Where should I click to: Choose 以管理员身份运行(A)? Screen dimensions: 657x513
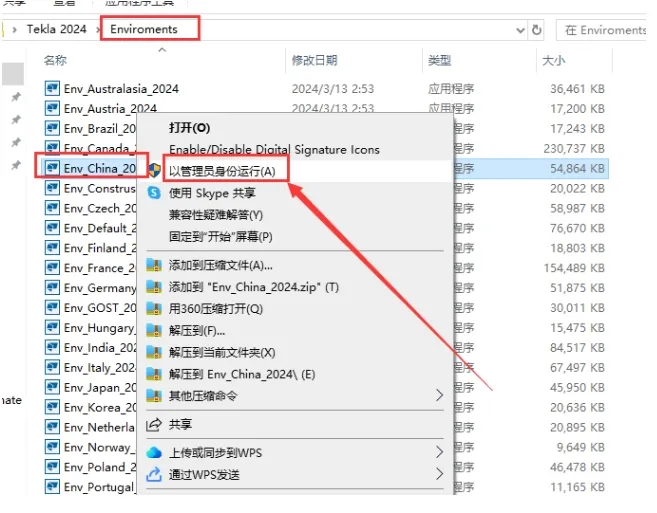pos(222,171)
